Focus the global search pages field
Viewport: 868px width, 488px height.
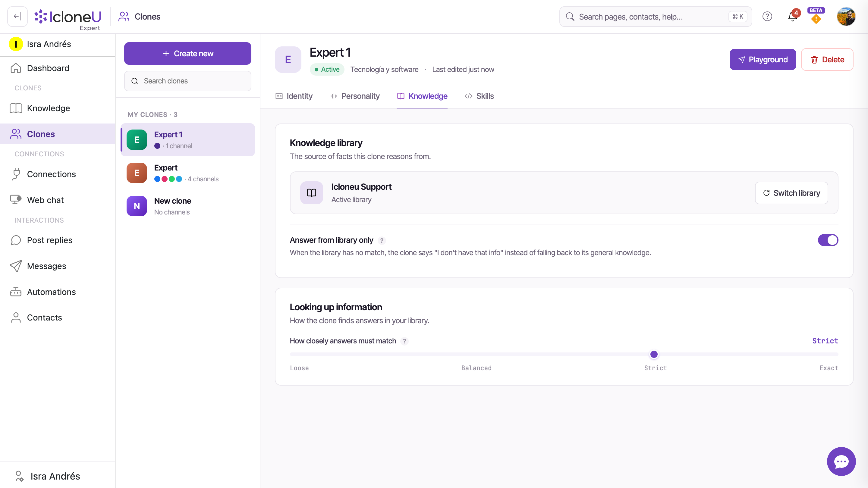(656, 17)
